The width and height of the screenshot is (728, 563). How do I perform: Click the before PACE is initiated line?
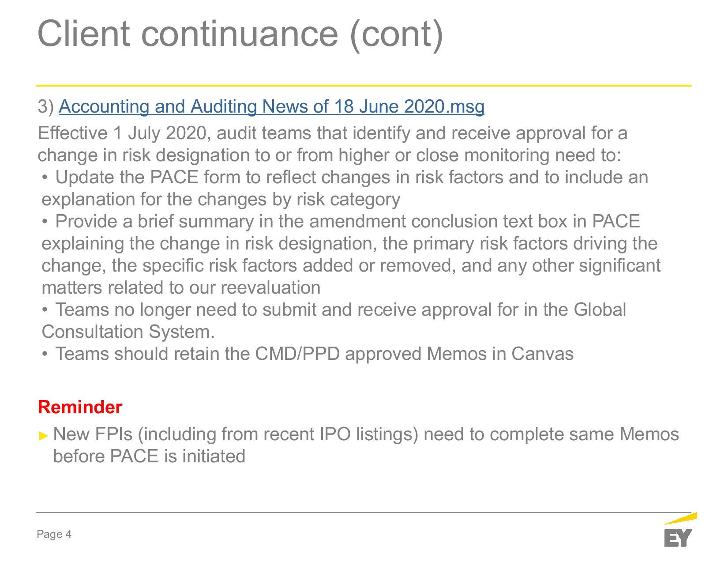pos(149,456)
